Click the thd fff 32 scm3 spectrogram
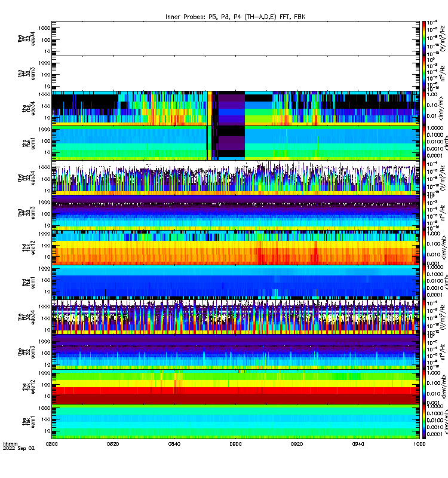The width and height of the screenshot is (448, 478). 235,213
